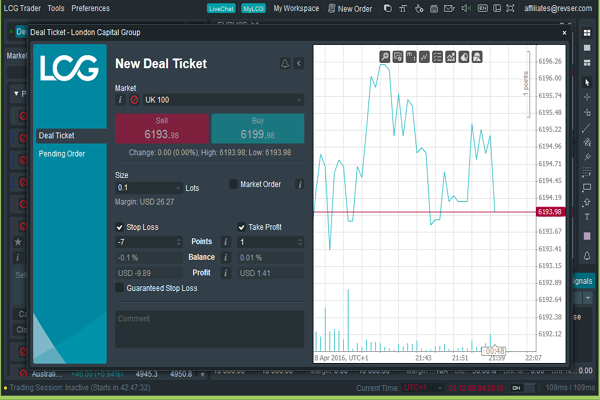
Task: Select the crosshair tool in right sidebar
Action: click(x=587, y=97)
